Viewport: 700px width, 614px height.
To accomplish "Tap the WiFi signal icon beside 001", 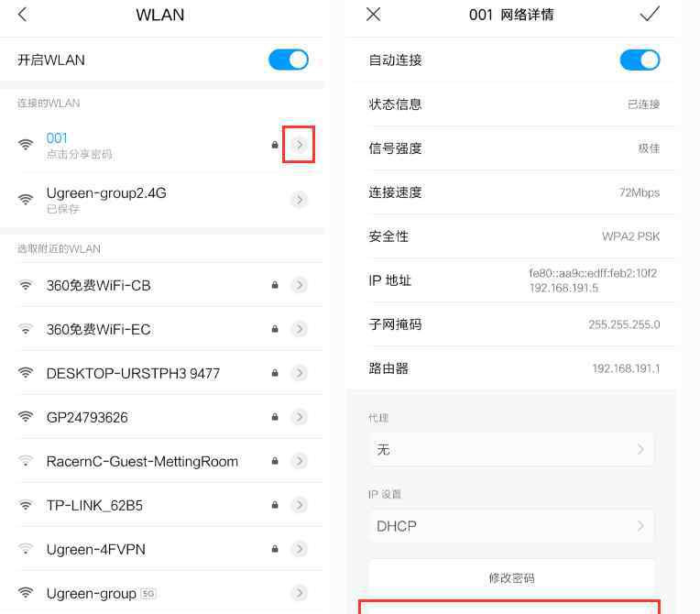I will tap(26, 144).
